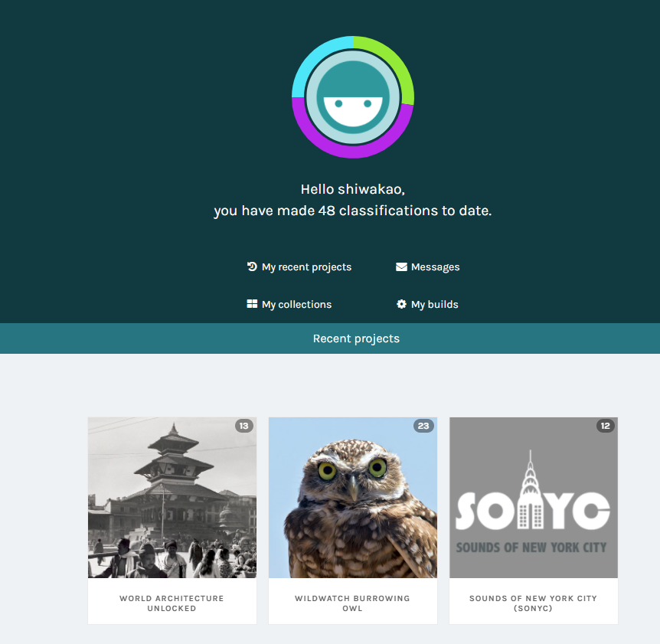Click the Wildwatch Burrowing Owl title

point(352,603)
